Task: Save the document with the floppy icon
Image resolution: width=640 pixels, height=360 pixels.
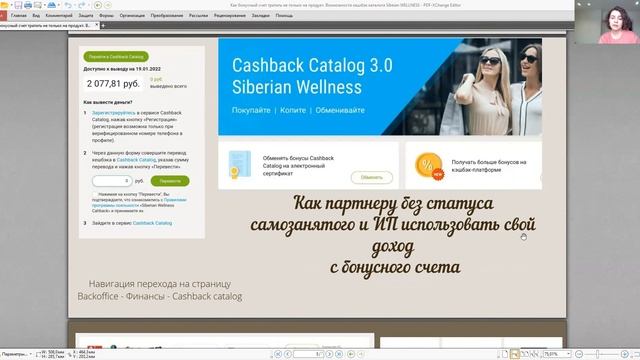Action: 18,5
